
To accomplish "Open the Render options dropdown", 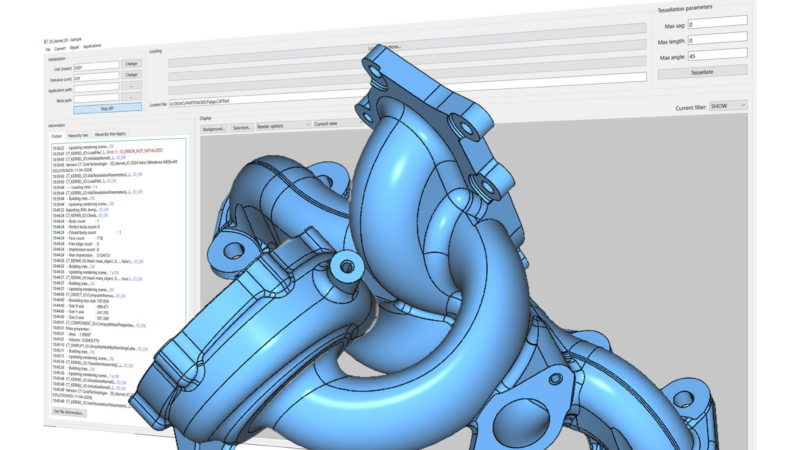I will 283,126.
